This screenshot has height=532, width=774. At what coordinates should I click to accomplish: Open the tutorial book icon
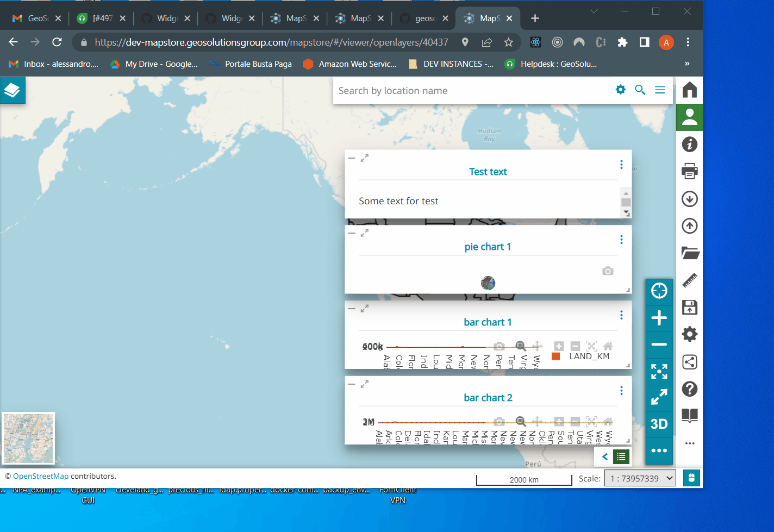[690, 416]
